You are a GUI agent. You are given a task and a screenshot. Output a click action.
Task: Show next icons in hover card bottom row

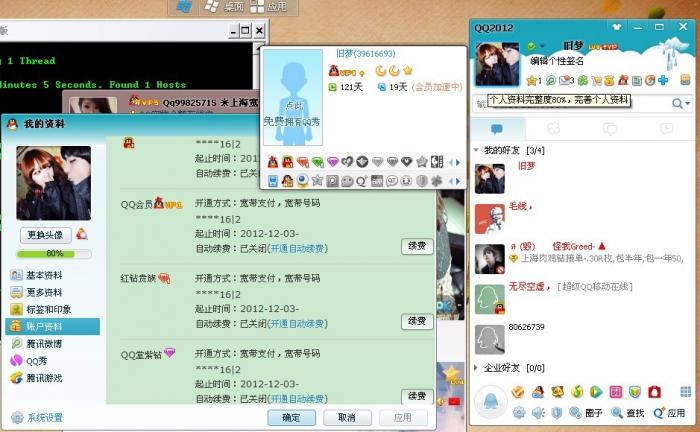(x=458, y=181)
